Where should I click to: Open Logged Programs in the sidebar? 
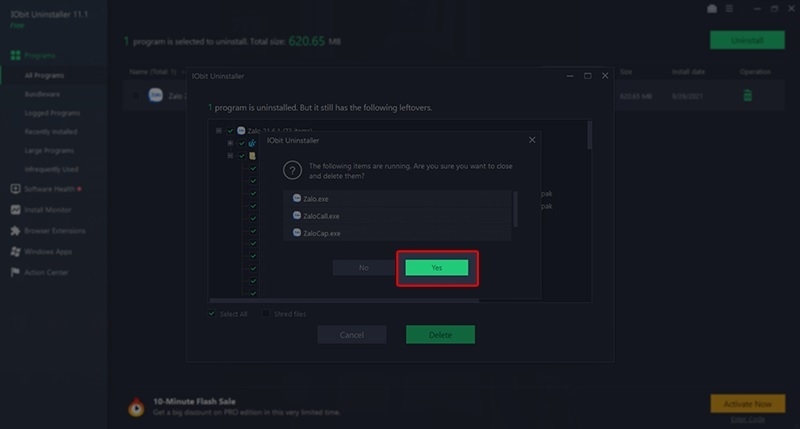[52, 113]
